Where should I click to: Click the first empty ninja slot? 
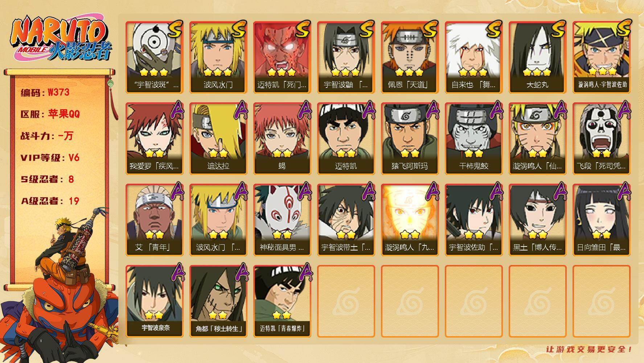346,301
